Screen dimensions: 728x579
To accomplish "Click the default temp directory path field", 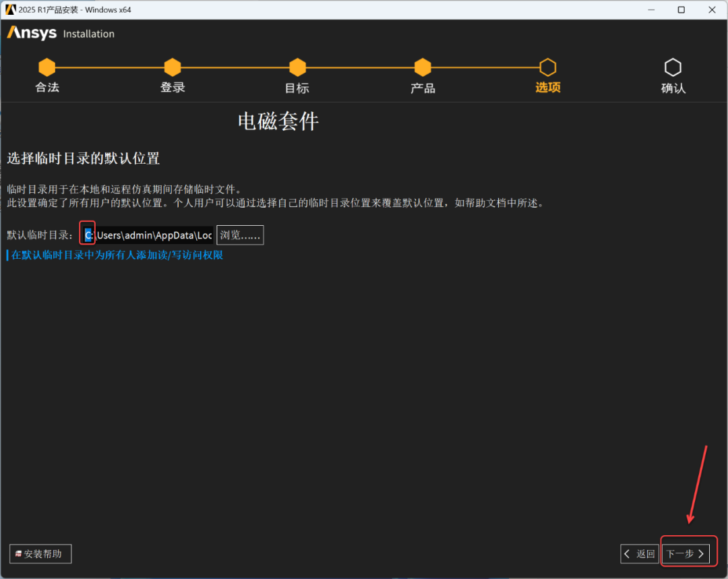I will tap(148, 235).
